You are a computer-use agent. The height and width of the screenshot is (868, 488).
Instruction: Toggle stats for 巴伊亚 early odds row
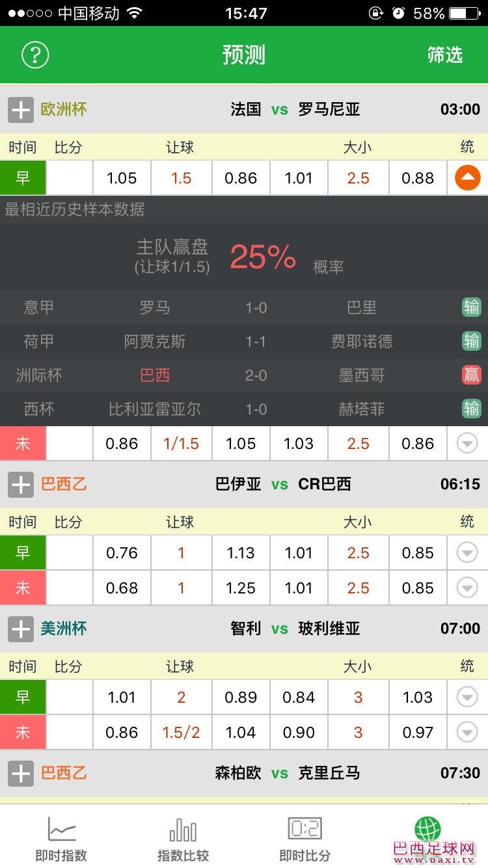coord(466,552)
